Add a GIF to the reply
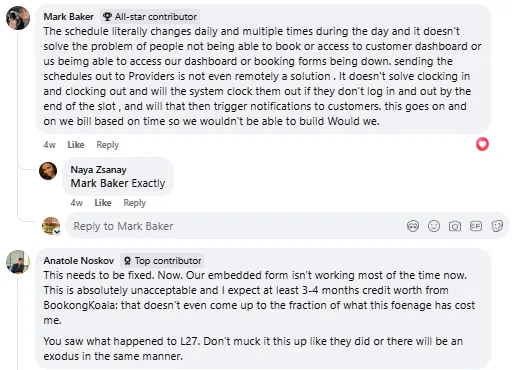 [476, 226]
